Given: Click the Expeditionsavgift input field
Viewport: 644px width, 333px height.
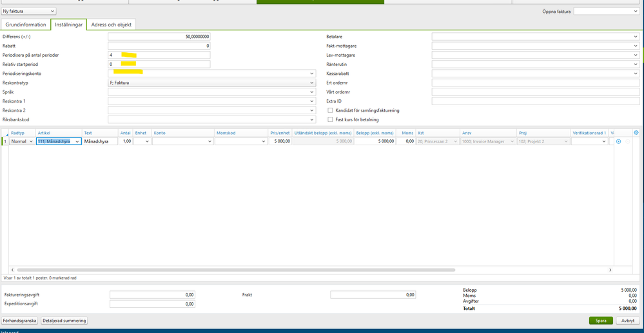Looking at the screenshot, I should pyautogui.click(x=152, y=304).
